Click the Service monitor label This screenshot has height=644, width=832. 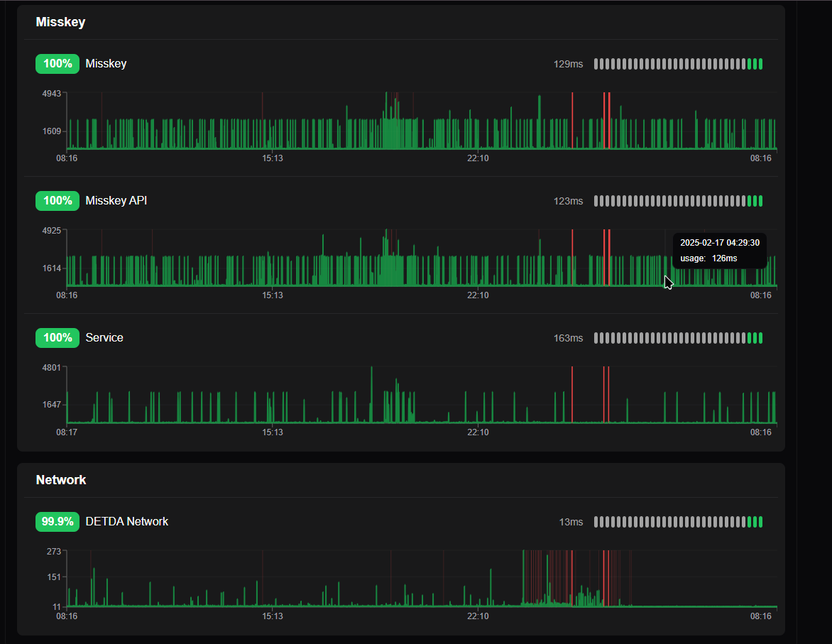coord(104,338)
